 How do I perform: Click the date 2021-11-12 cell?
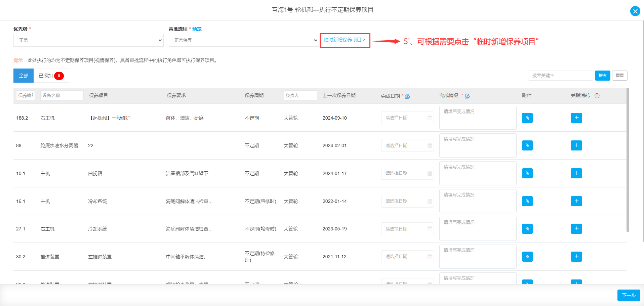coord(334,257)
